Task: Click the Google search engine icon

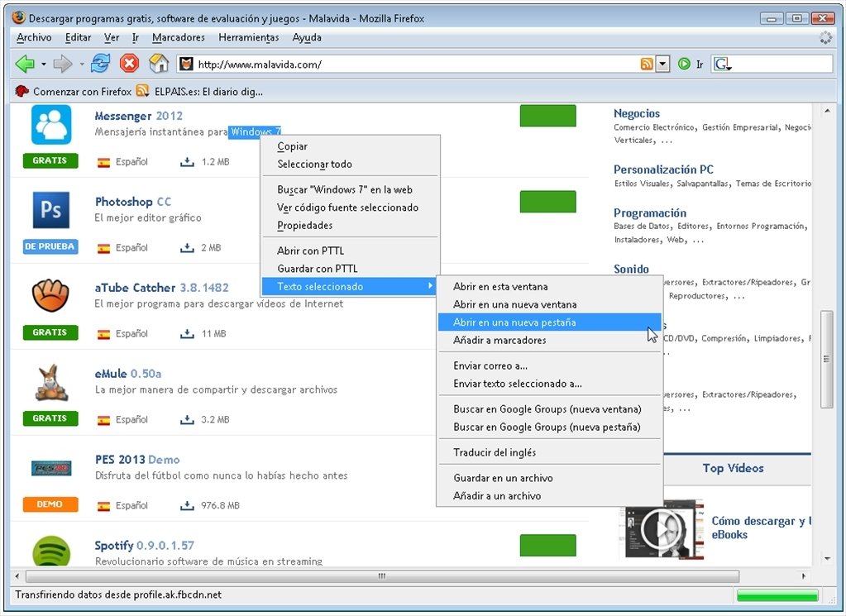Action: click(x=722, y=64)
